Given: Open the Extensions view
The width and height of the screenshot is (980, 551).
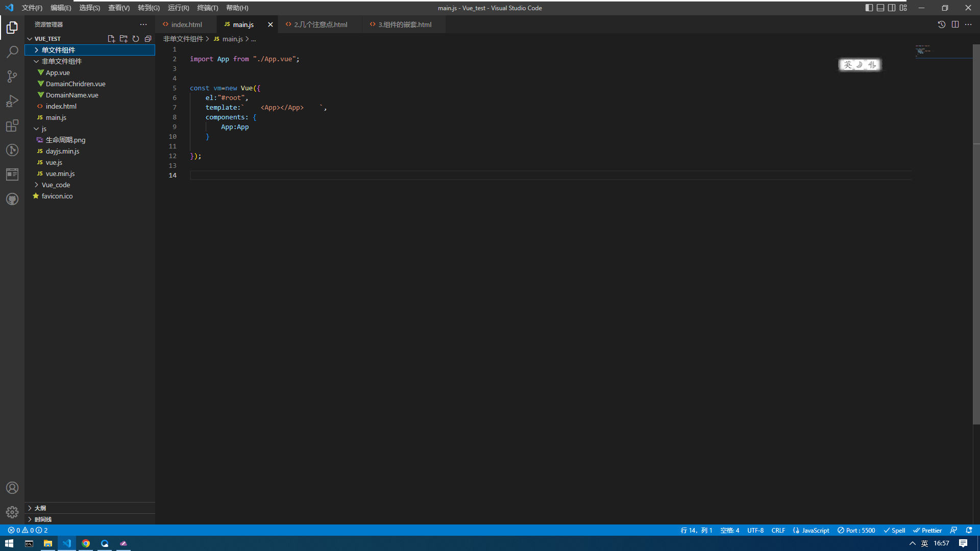Looking at the screenshot, I should pyautogui.click(x=12, y=126).
